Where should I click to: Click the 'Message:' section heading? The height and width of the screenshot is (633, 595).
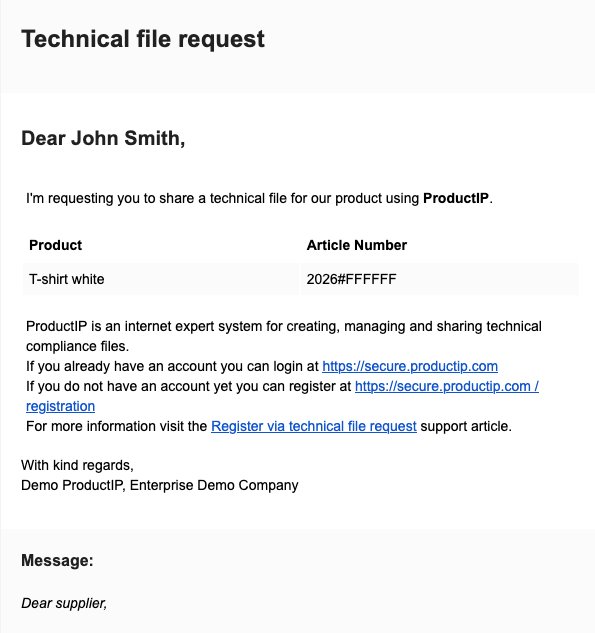[57, 560]
